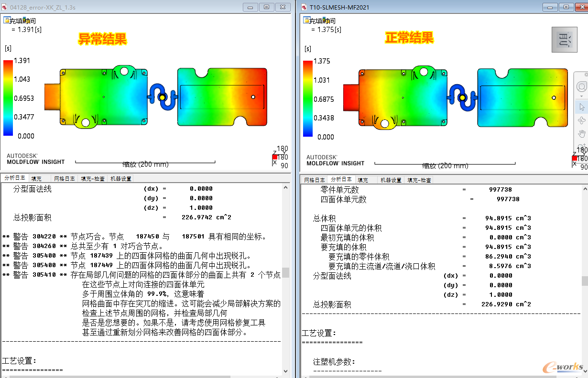Click '= 1.375[s]' fill time value
Screen dimensions: 588x378
(326, 29)
